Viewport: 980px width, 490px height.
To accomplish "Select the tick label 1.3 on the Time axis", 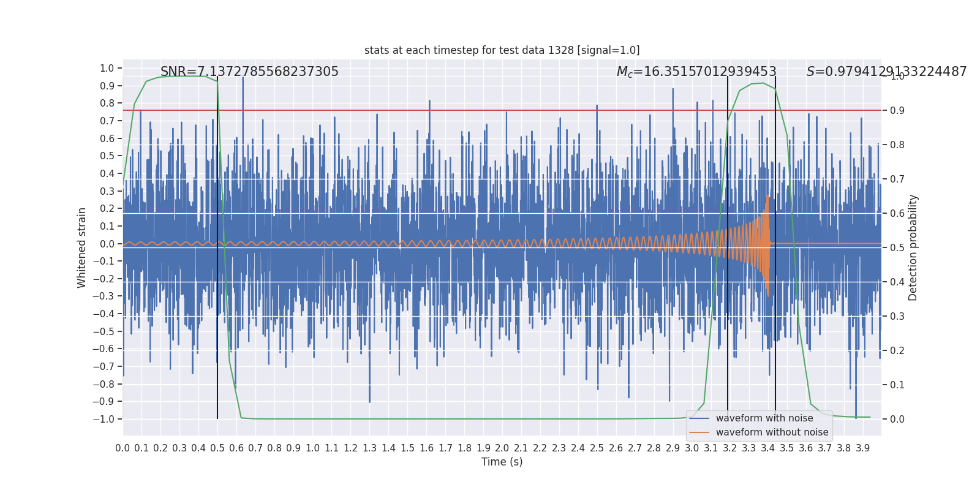I will pos(369,448).
